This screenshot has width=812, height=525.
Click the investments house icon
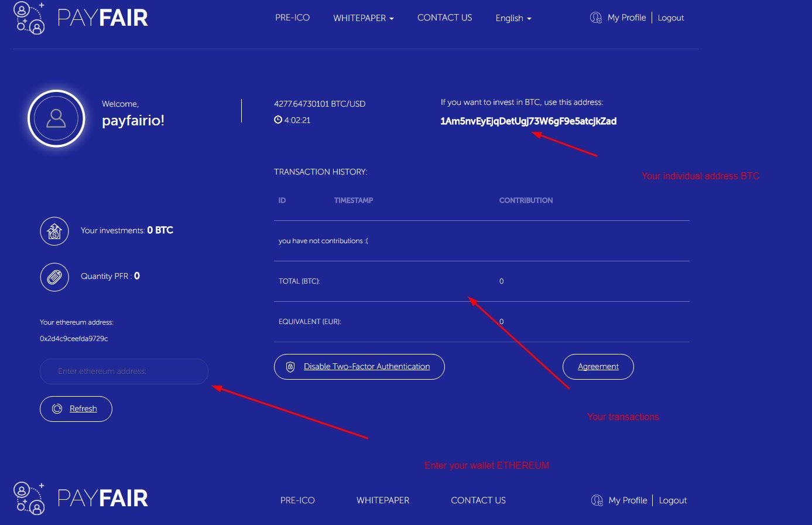tap(54, 231)
